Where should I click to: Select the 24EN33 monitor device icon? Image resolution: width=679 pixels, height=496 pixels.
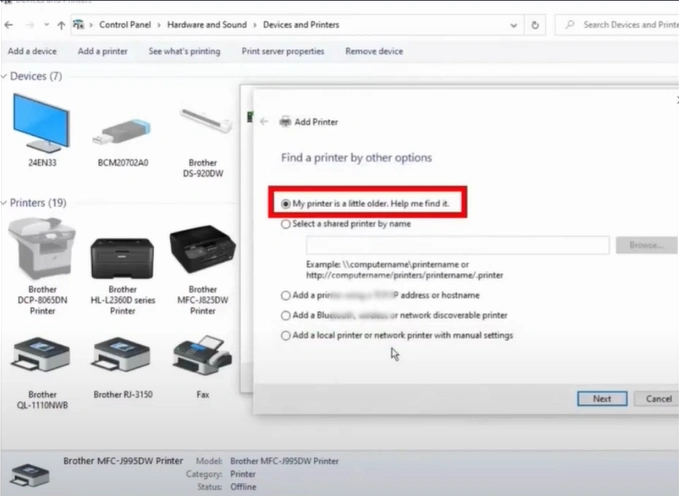pyautogui.click(x=42, y=124)
